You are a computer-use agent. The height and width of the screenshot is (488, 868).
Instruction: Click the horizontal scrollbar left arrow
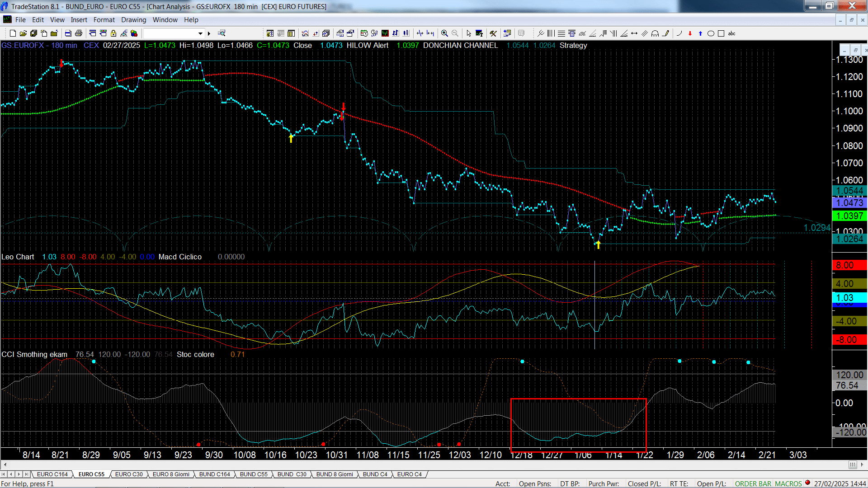click(5, 465)
